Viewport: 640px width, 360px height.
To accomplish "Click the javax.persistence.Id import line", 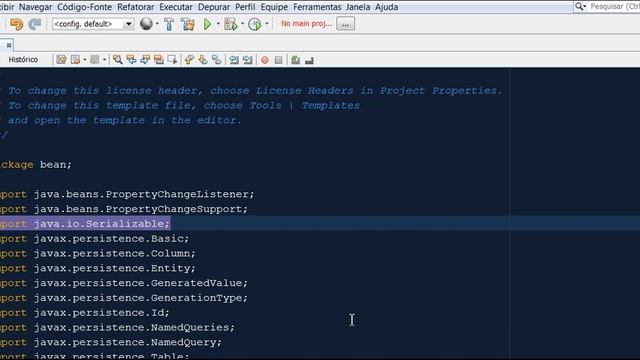I will [85, 313].
